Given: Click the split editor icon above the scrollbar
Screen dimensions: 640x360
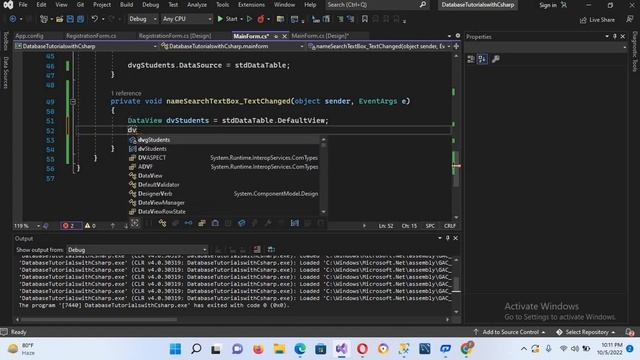Looking at the screenshot, I should pos(456,46).
